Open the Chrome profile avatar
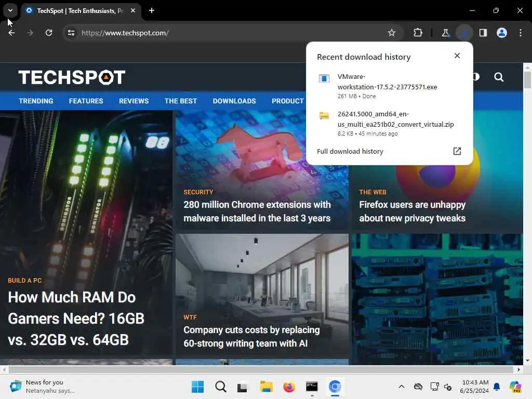Image resolution: width=532 pixels, height=399 pixels. tap(501, 33)
